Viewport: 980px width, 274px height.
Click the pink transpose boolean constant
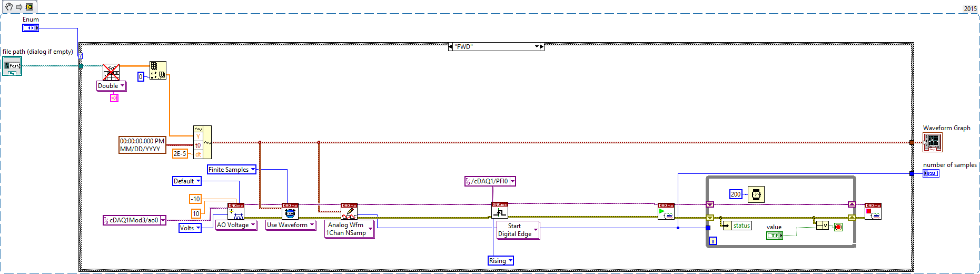114,97
